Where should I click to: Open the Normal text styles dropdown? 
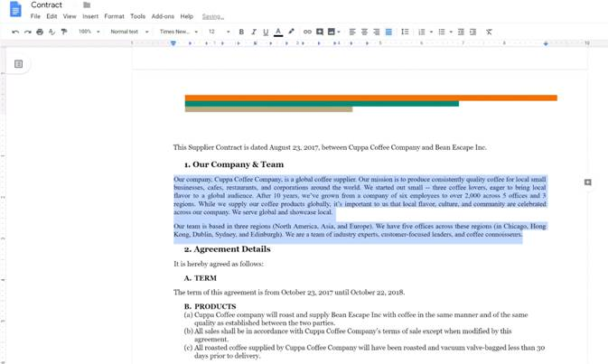[x=129, y=32]
